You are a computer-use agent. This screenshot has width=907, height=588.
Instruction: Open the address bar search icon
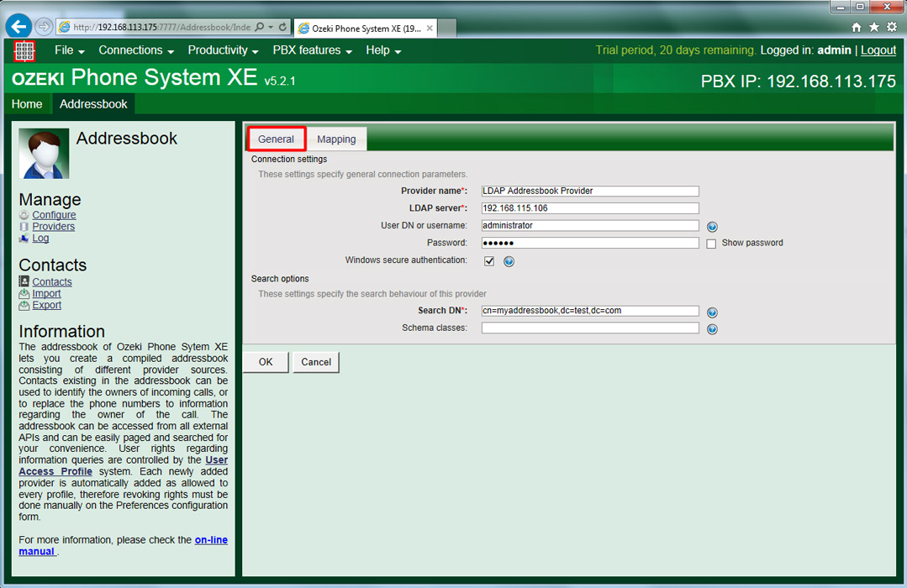(260, 27)
